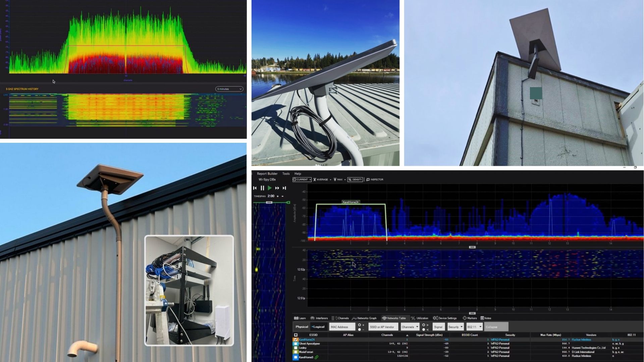644x362 pixels.
Task: Select the Physical grouping option
Action: (302, 327)
